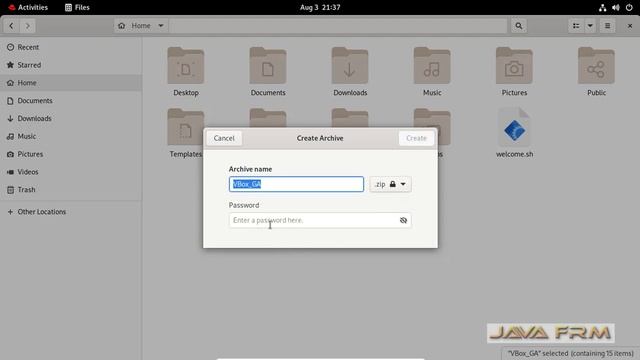
Task: Open Pictures from the sidebar
Action: (71, 154)
